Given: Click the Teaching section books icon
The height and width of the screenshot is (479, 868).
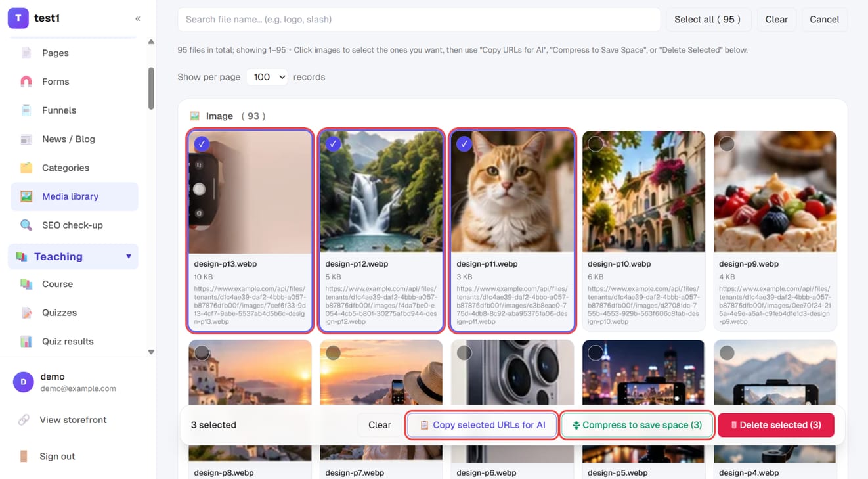Looking at the screenshot, I should click(x=22, y=256).
